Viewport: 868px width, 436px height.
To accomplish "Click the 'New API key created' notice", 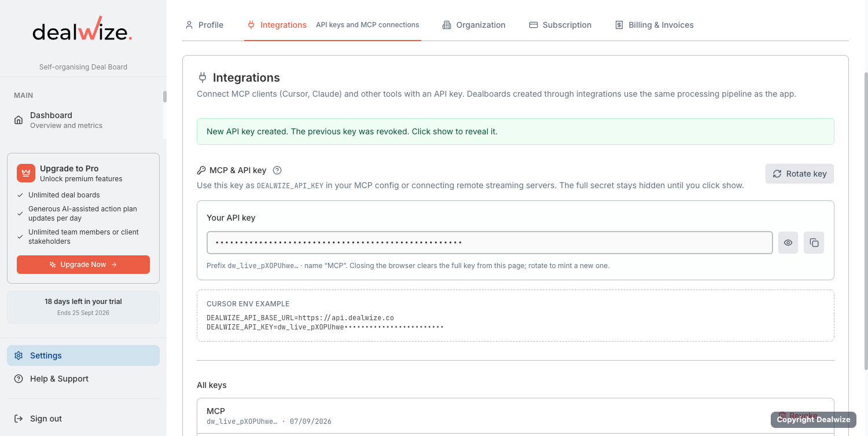I will 516,131.
